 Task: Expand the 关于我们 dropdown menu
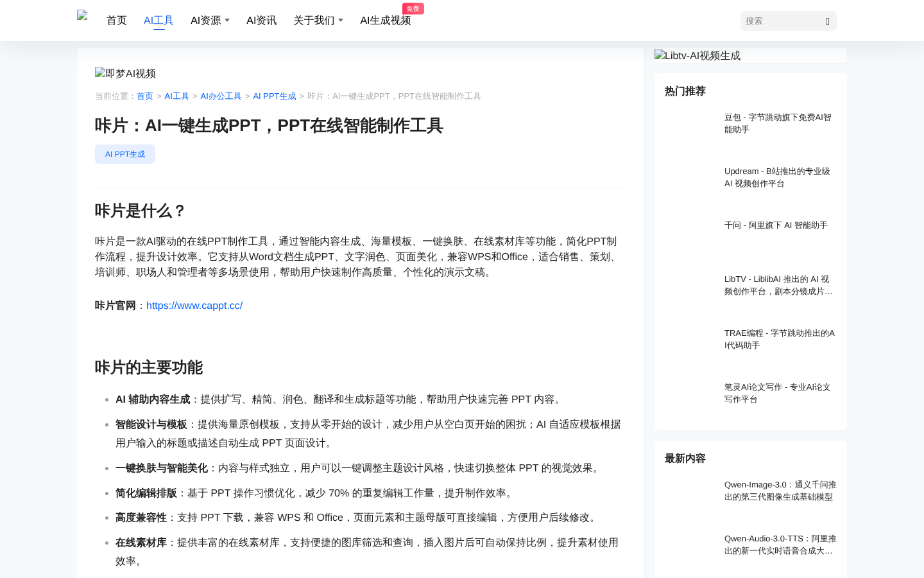[x=318, y=21]
